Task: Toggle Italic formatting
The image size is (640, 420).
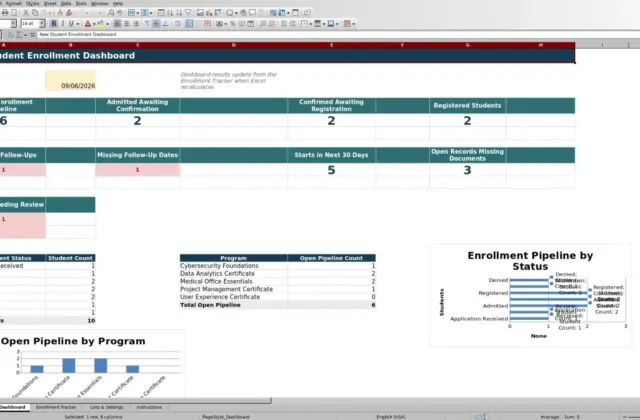Action: pyautogui.click(x=62, y=24)
